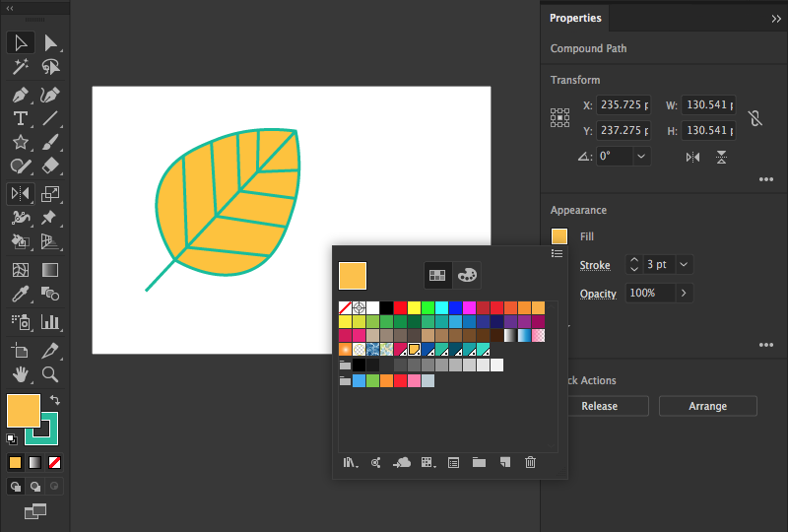
Task: Pick the pure red swatch
Action: 400,307
